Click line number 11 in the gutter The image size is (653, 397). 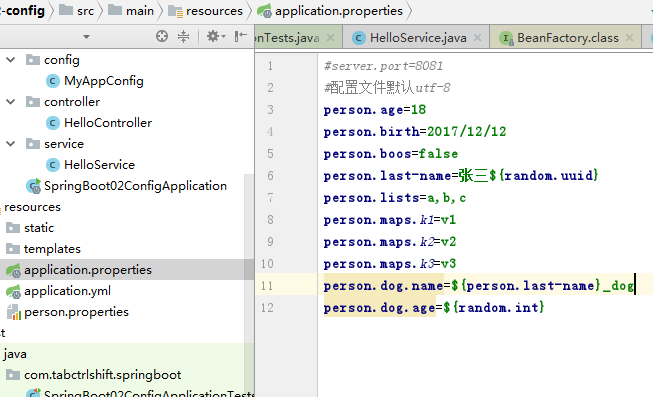click(267, 286)
